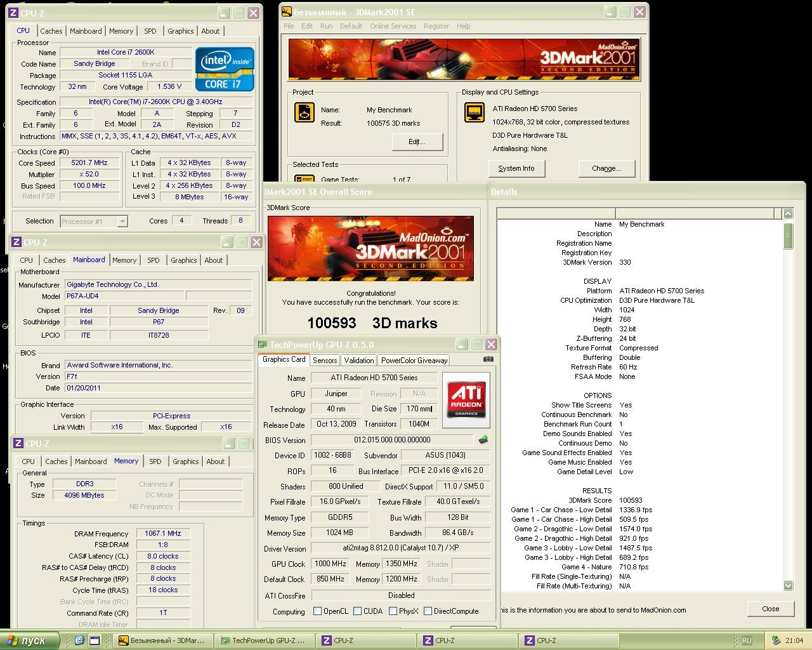
Task: Click the TechPowerUp GPU-Z taskbar button
Action: (x=263, y=640)
